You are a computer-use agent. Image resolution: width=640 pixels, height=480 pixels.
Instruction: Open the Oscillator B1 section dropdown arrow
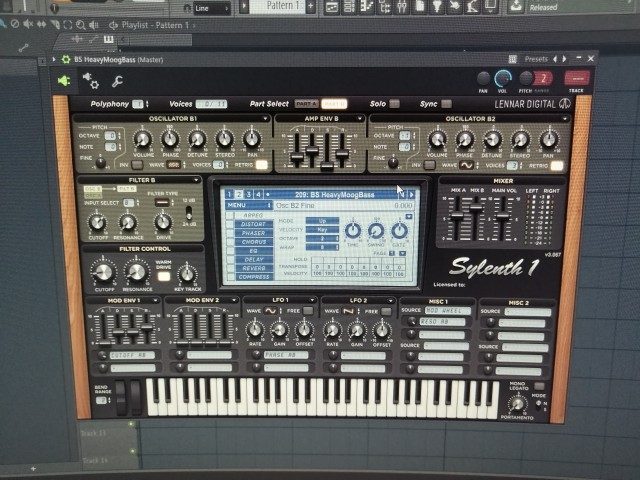265,119
